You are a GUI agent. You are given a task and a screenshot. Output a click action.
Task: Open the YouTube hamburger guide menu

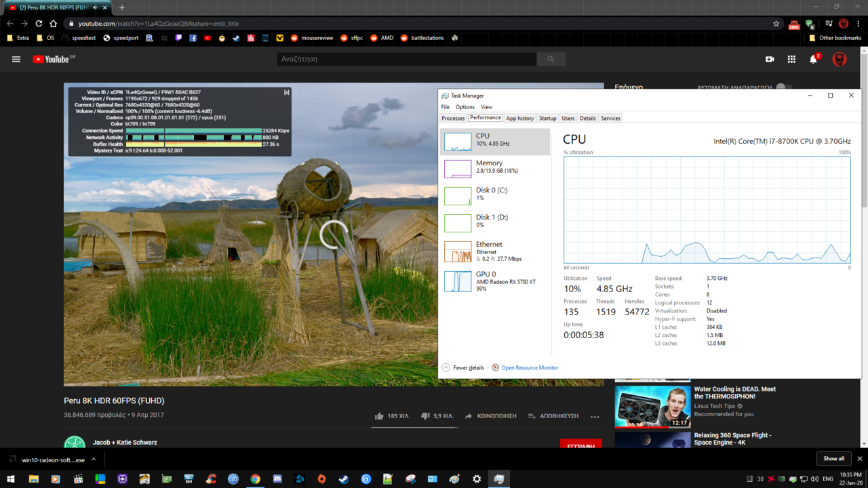[x=16, y=59]
